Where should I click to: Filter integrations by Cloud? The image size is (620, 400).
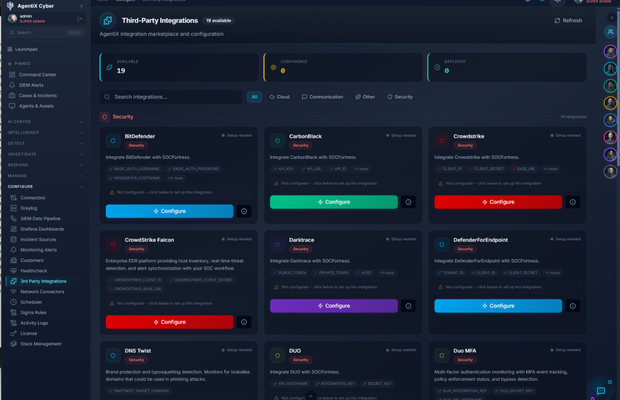(280, 97)
